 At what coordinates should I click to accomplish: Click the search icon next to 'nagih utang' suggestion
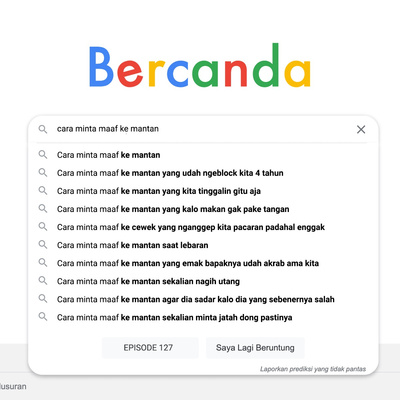pos(43,280)
